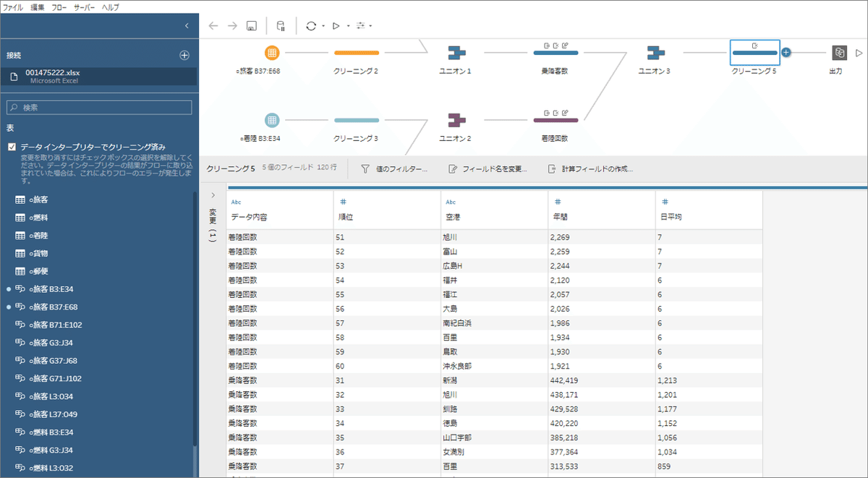Run the flow with the play icon
Image resolution: width=868 pixels, height=478 pixels.
coord(336,26)
